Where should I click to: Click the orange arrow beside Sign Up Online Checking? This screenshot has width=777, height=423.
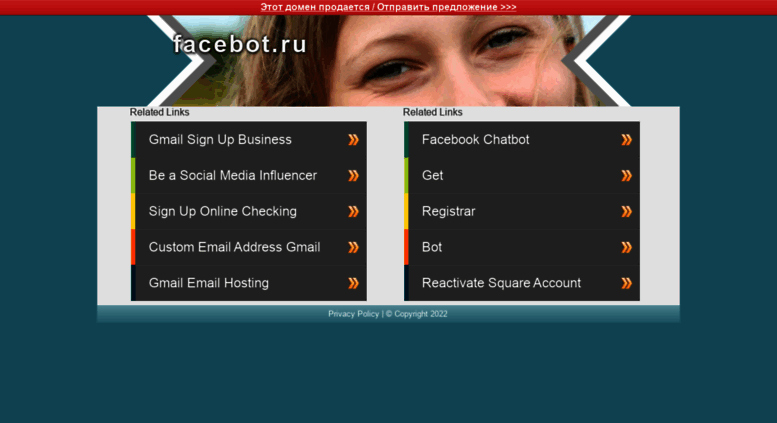(353, 212)
